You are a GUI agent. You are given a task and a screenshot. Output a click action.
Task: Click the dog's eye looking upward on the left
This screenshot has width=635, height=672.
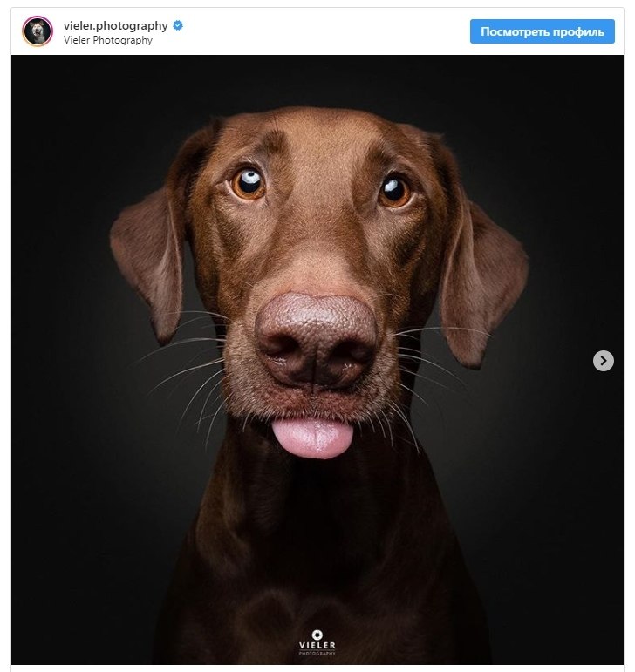249,183
